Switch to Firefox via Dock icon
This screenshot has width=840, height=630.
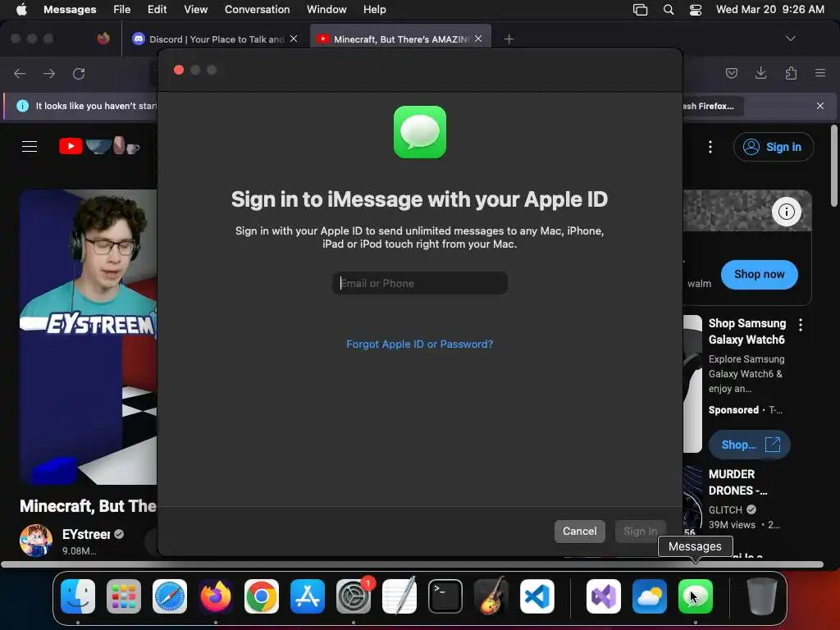(x=216, y=596)
